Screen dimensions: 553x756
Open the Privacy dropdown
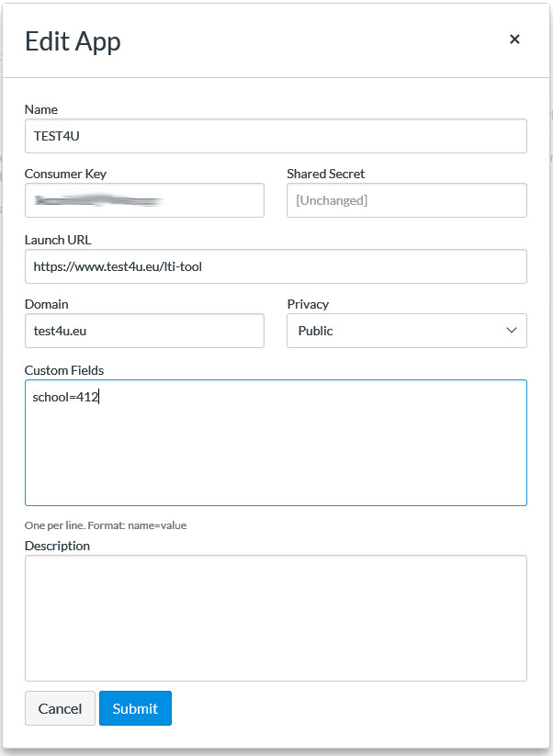pyautogui.click(x=406, y=331)
